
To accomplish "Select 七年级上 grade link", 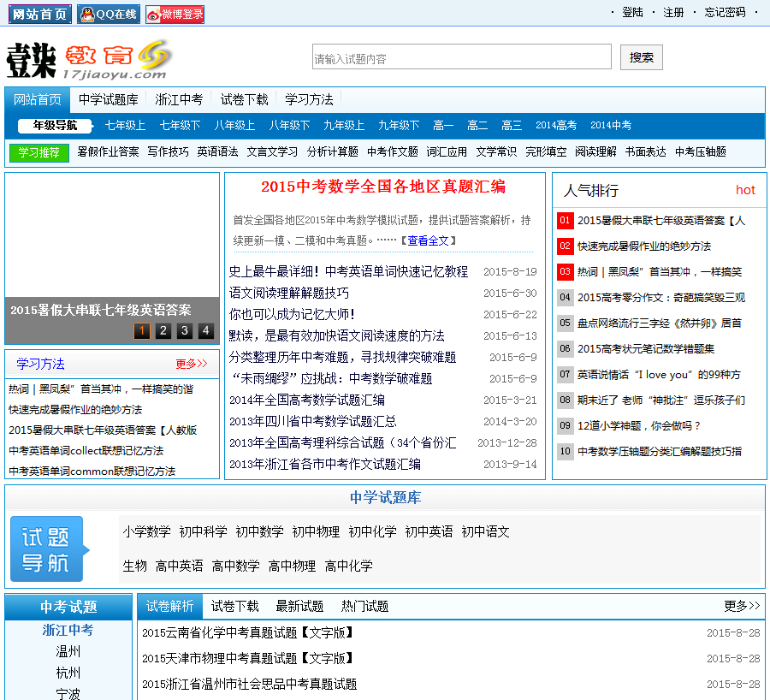I will [125, 126].
